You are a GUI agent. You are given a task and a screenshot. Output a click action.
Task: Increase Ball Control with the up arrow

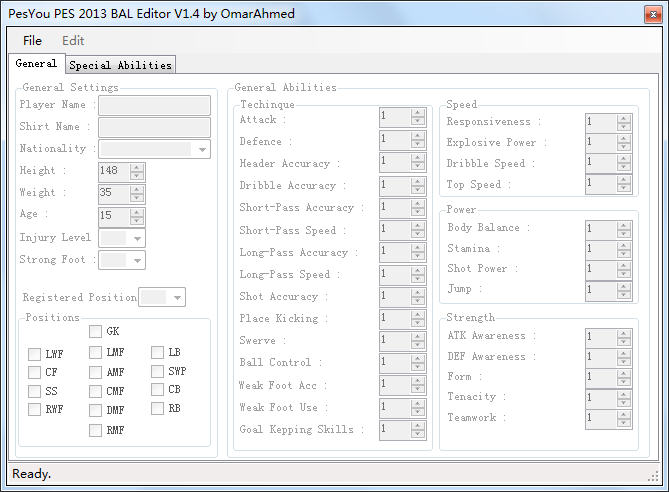click(418, 359)
